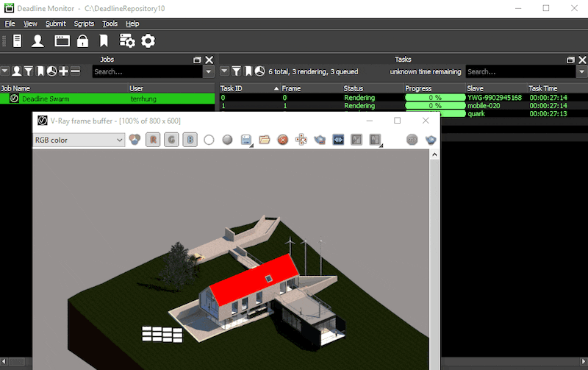Click the Jobs panel search field

148,71
